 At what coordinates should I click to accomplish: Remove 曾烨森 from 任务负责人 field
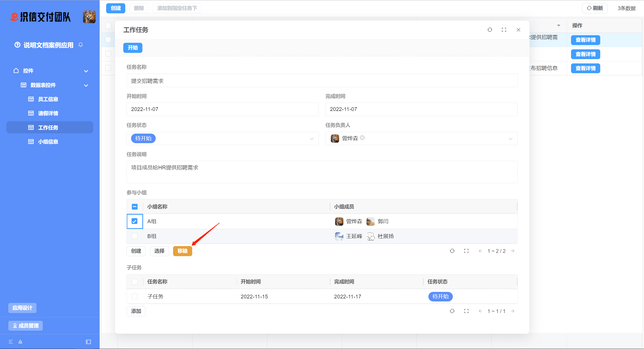click(362, 138)
